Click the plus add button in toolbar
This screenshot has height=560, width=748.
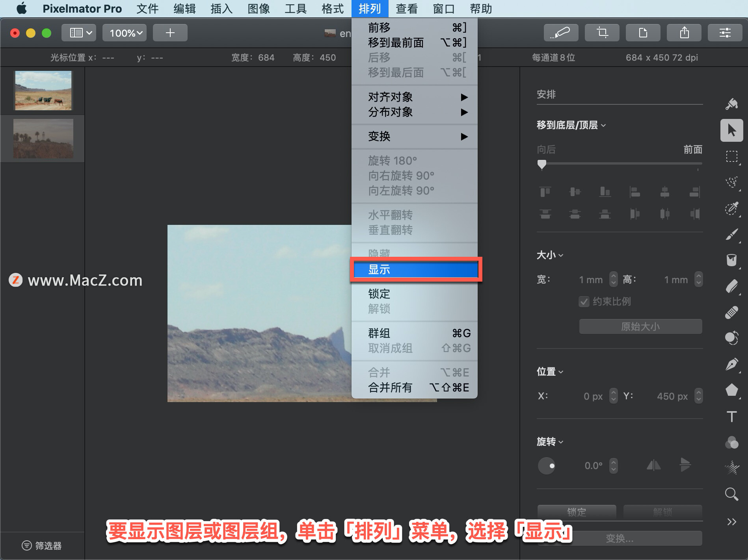[x=170, y=33]
